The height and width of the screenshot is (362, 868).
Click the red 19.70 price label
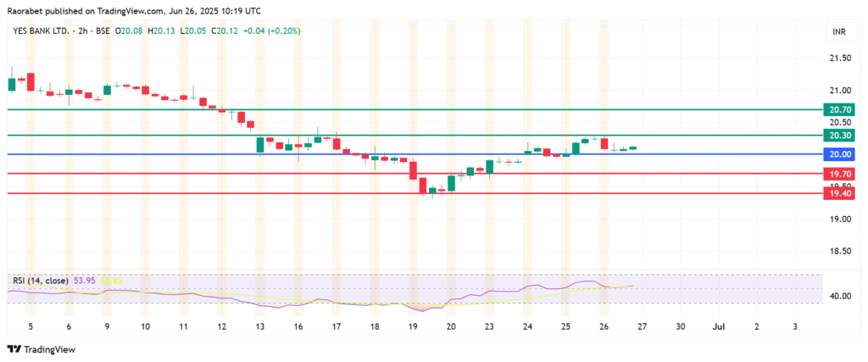click(839, 174)
